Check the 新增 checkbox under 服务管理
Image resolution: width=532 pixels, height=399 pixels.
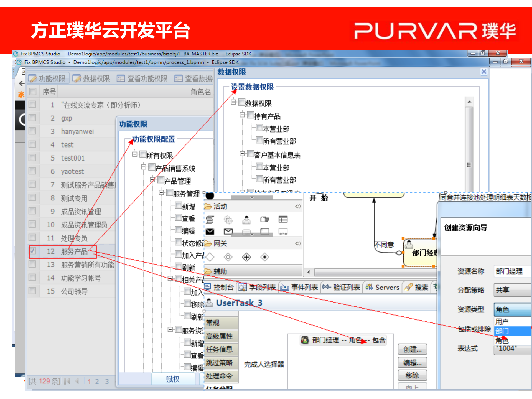click(179, 205)
